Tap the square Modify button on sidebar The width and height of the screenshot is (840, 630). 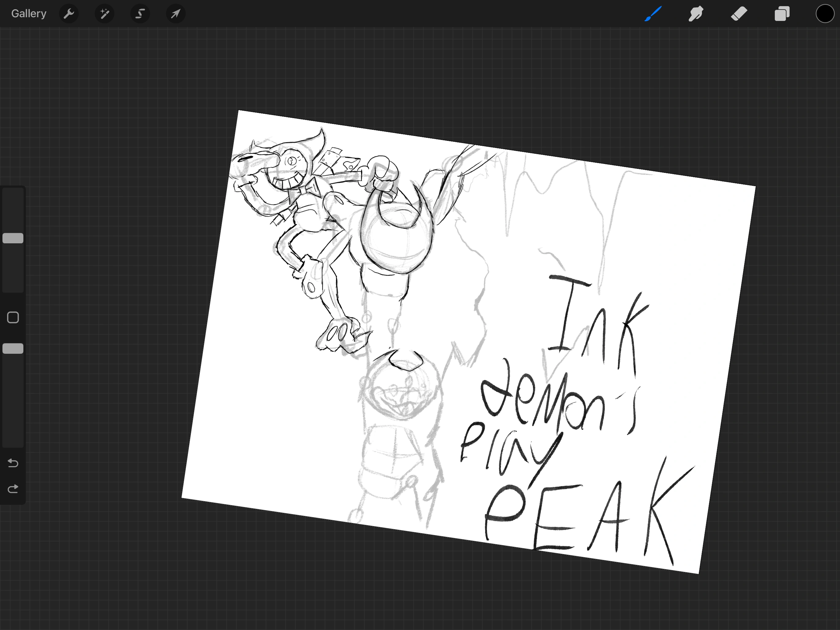click(13, 317)
